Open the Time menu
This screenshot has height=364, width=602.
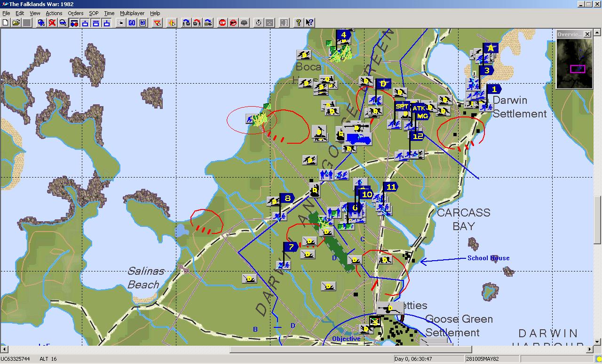[x=109, y=13]
